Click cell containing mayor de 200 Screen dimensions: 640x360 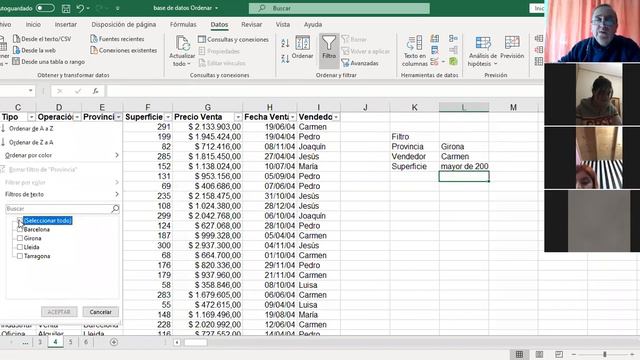tap(464, 167)
